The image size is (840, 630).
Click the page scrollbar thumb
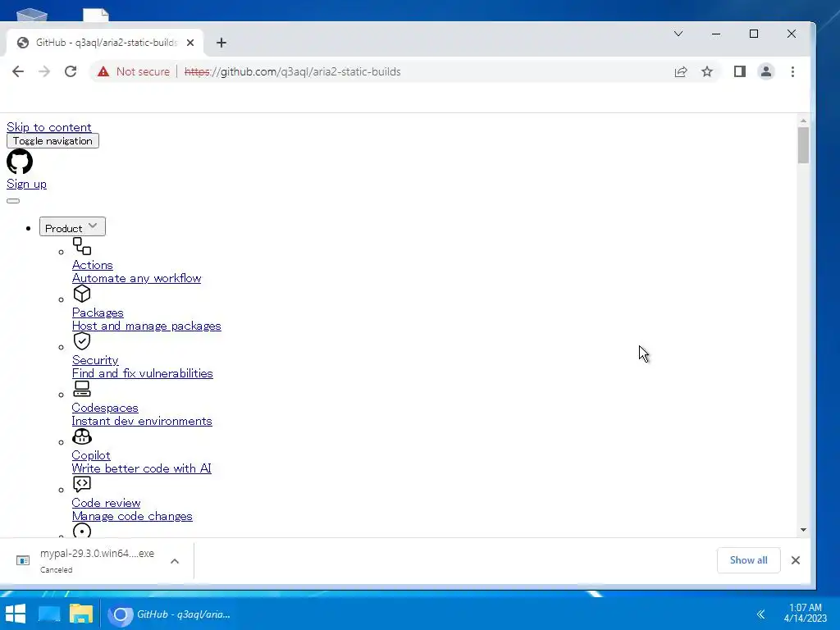803,145
